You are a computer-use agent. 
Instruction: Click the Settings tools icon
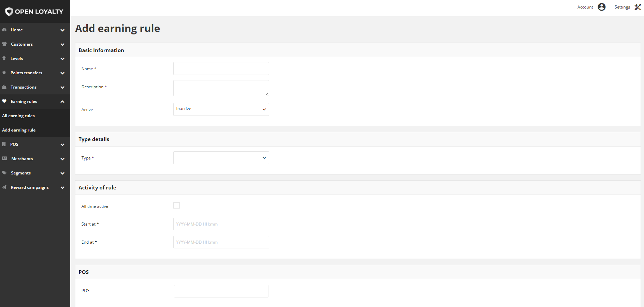click(638, 7)
